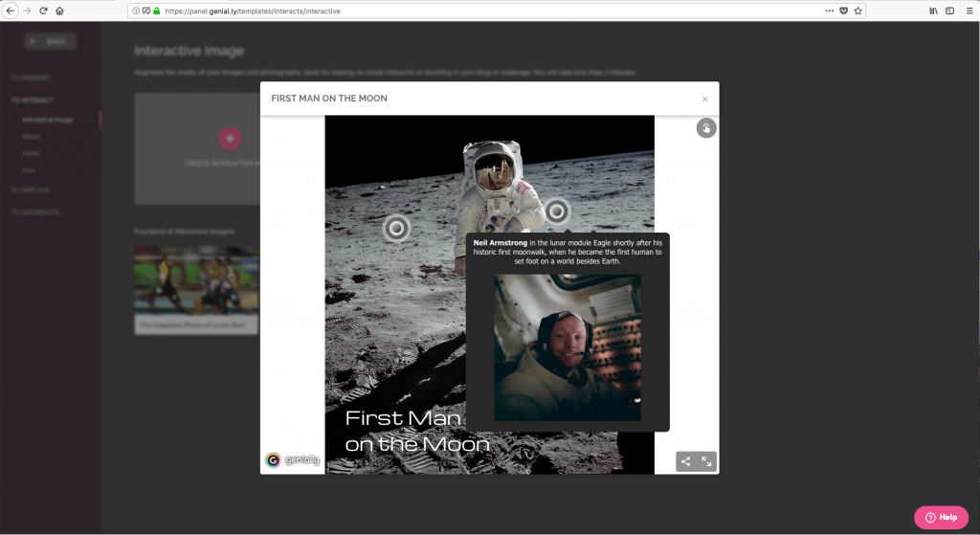
Task: Open the Help chat button
Action: click(x=941, y=517)
